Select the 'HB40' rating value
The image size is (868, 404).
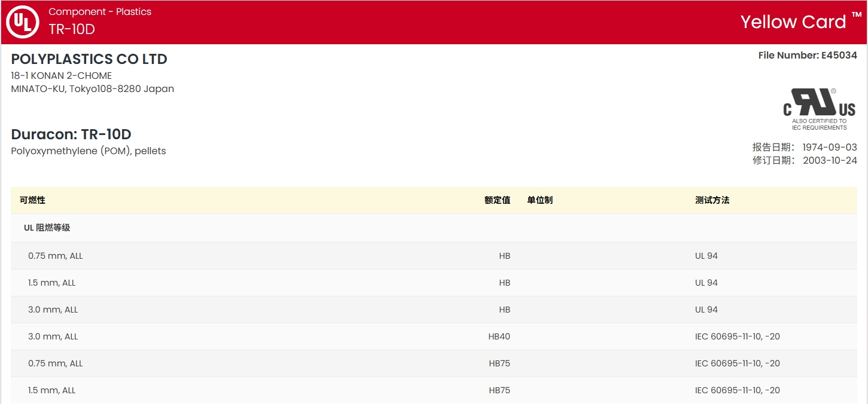(x=500, y=336)
